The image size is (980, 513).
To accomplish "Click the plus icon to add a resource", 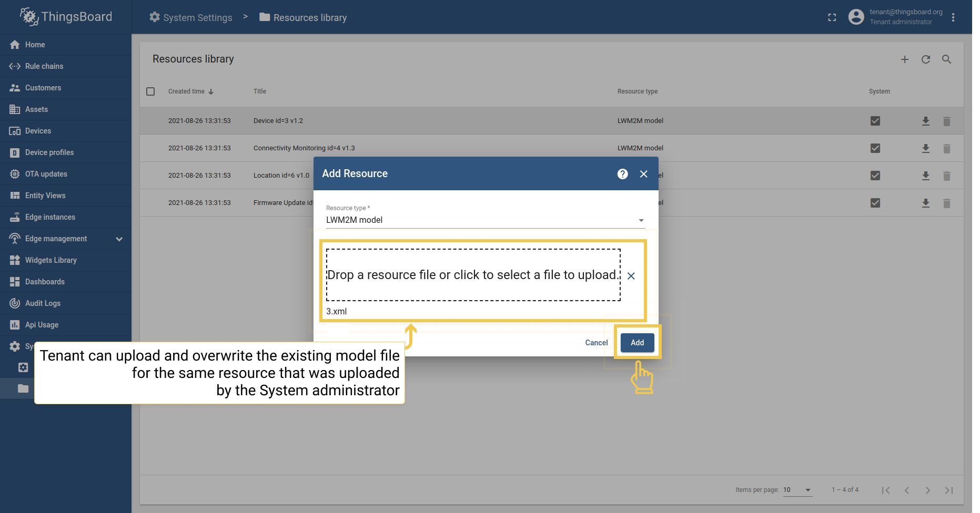I will (x=905, y=59).
